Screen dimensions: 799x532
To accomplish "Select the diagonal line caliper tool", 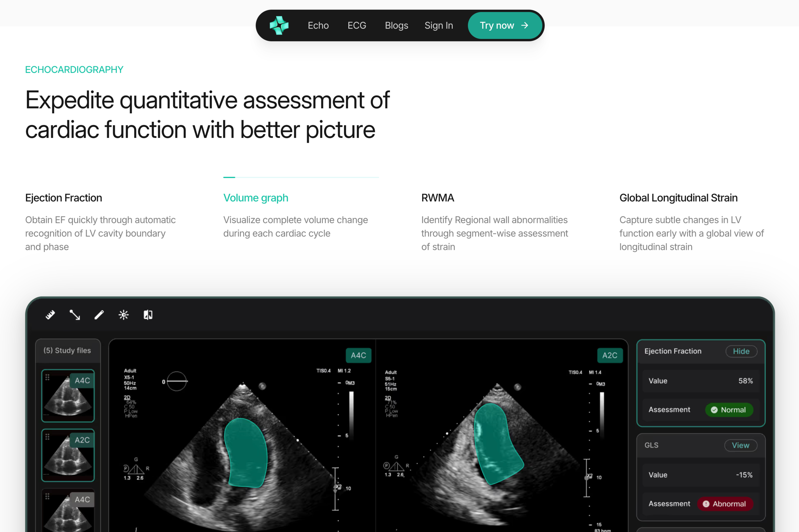I will click(75, 315).
